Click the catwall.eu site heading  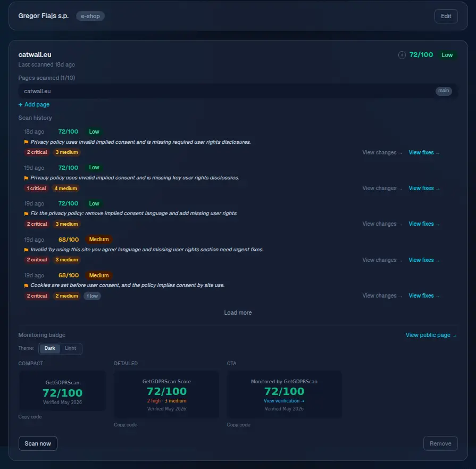35,55
